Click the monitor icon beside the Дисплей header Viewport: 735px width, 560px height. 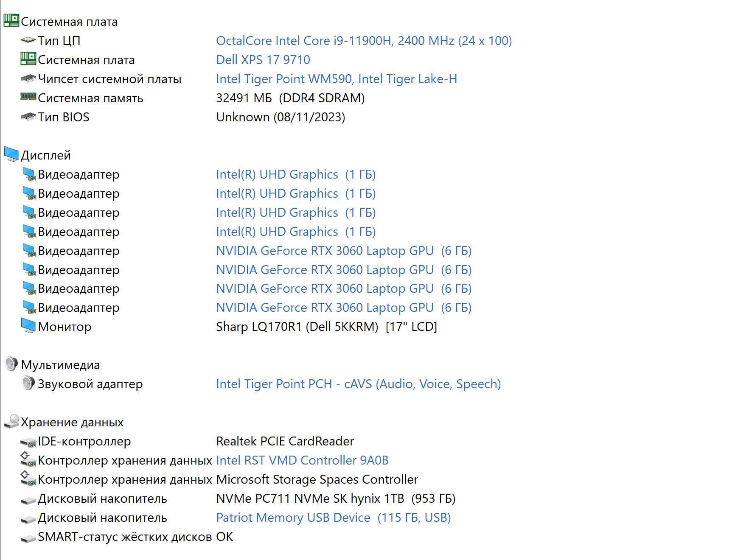coord(11,154)
